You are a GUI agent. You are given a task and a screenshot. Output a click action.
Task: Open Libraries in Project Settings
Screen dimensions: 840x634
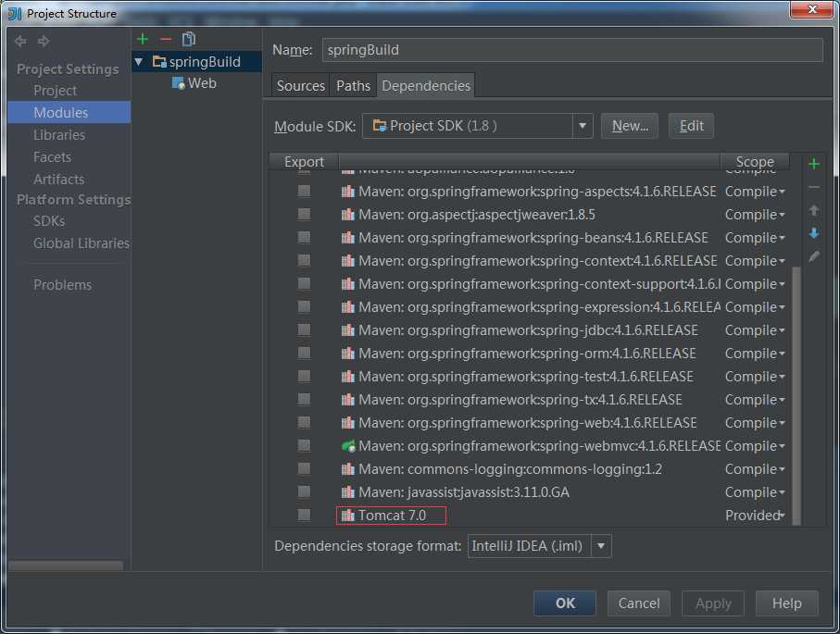click(59, 135)
